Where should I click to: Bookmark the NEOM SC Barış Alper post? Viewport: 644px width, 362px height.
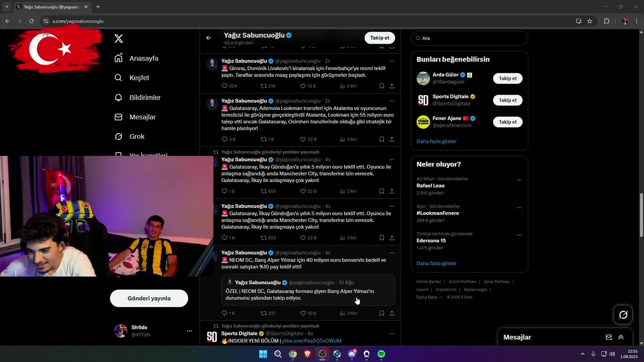click(382, 313)
